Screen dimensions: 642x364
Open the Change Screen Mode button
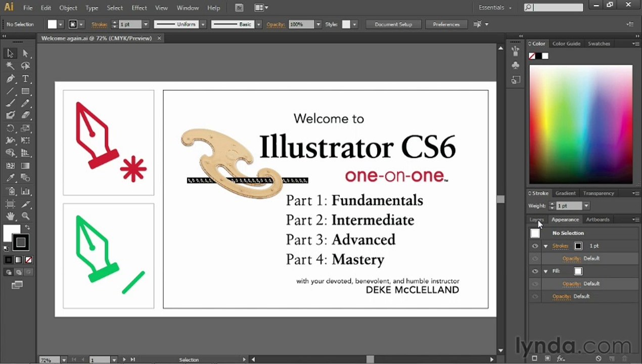pyautogui.click(x=17, y=285)
